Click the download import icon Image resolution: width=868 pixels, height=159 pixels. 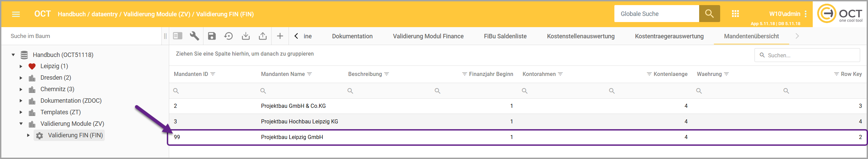point(246,36)
